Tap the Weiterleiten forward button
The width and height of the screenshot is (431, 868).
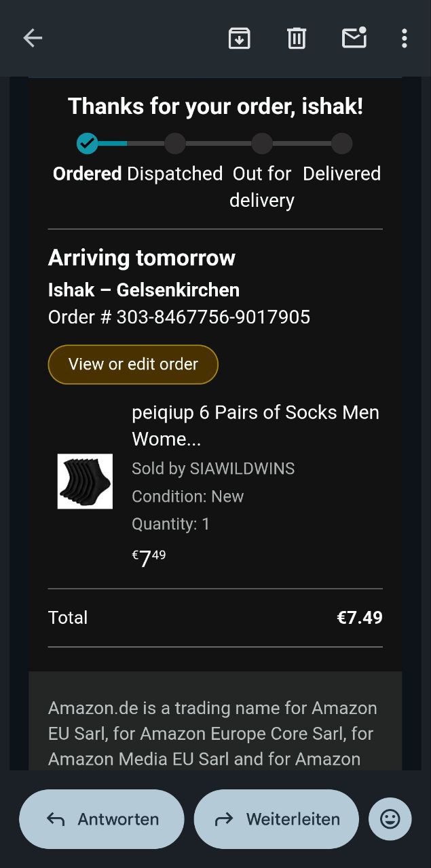[276, 819]
